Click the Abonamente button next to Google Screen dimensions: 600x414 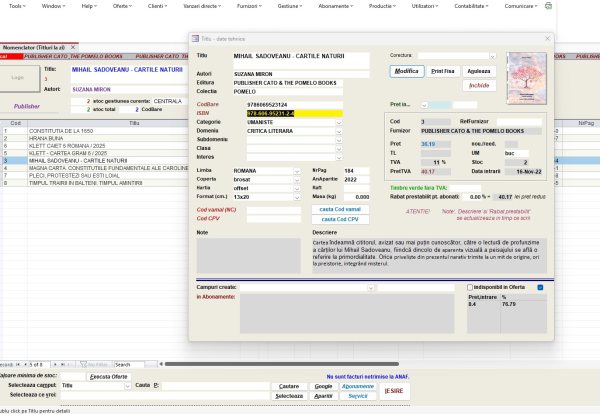pos(358,386)
